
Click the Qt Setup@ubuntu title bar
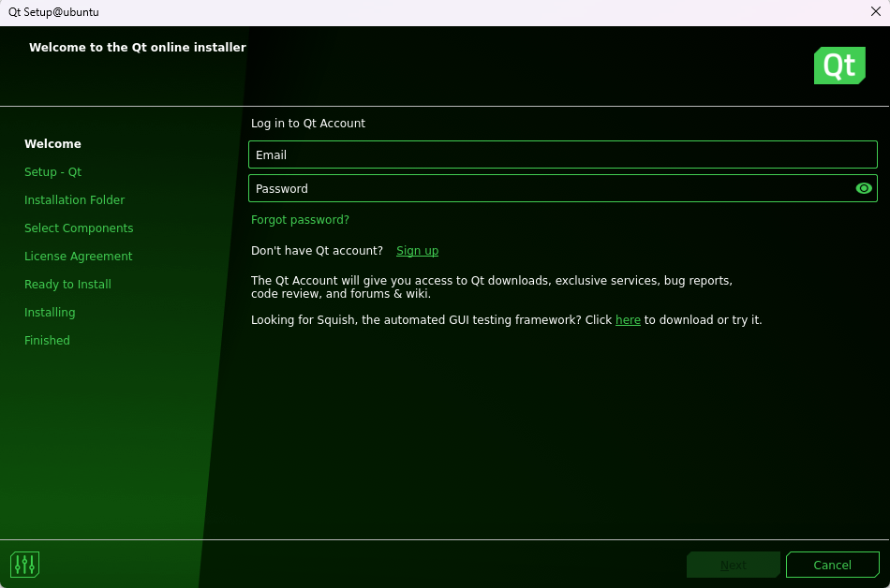pos(375,12)
